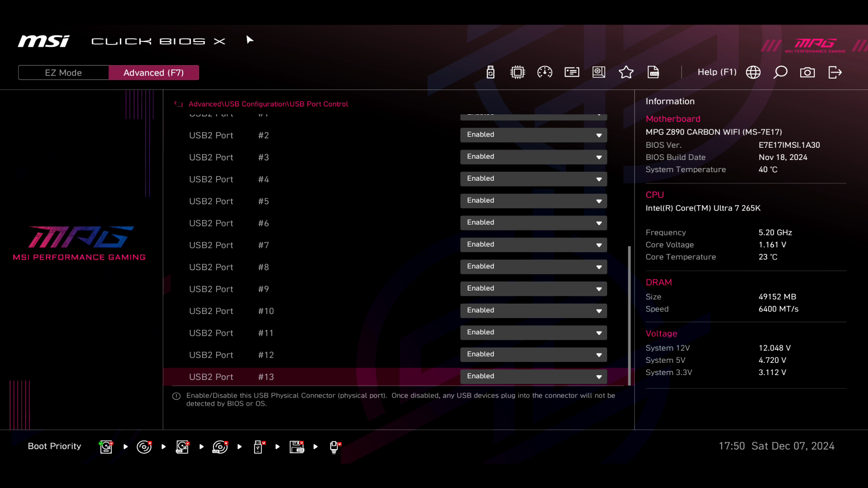Viewport: 868px width, 488px height.
Task: Expand the USB2 Port #7 dropdown
Action: click(533, 245)
